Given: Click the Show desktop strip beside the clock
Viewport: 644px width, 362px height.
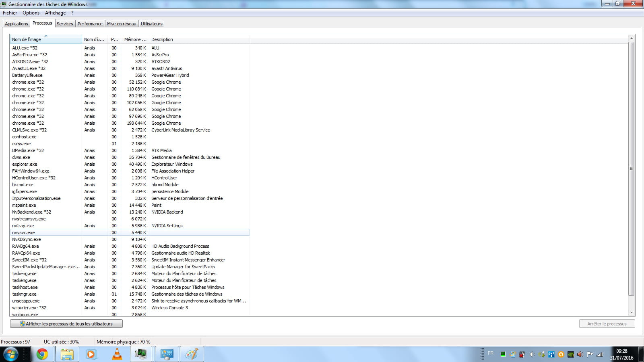Looking at the screenshot, I should pos(641,354).
